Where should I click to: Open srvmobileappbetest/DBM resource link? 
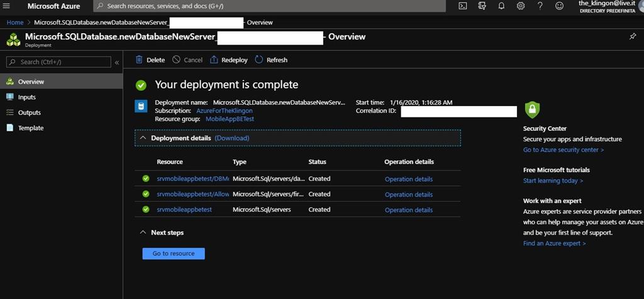point(193,179)
